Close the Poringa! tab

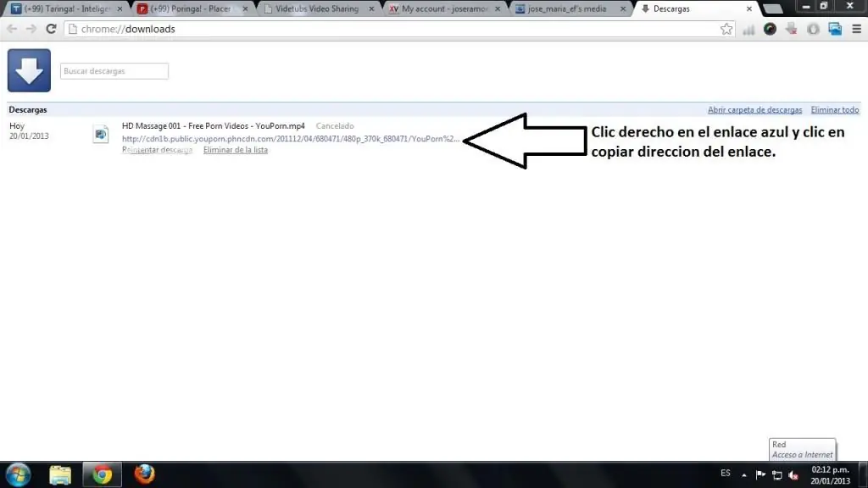(x=245, y=8)
